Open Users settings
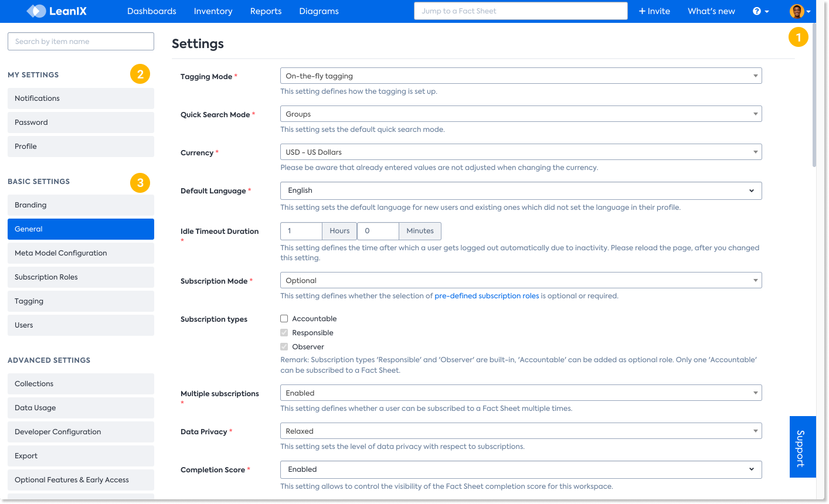 tap(81, 325)
